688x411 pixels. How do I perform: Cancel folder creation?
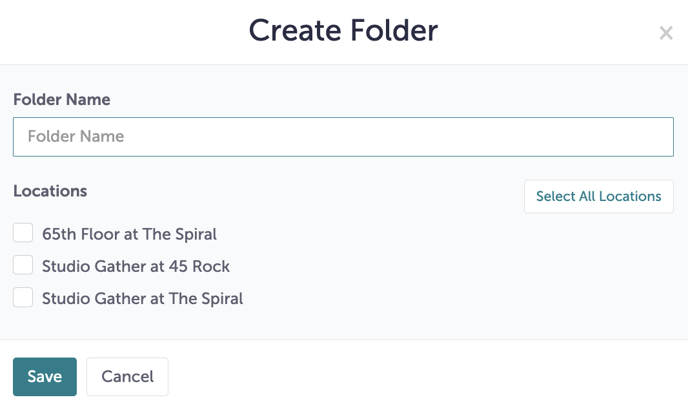(x=127, y=377)
